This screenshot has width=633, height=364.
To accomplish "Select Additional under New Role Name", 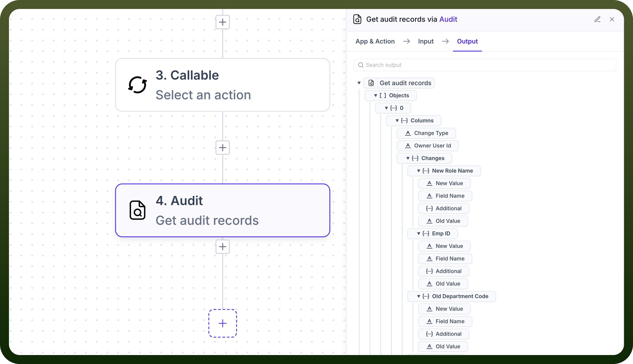I will 444,208.
